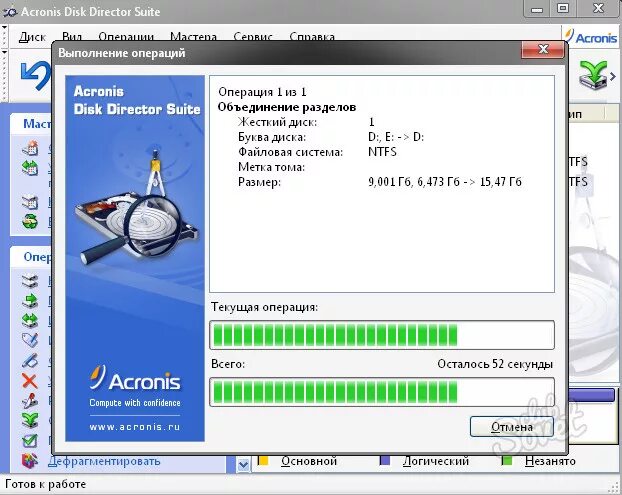Click the red X Delete operation icon

point(30,381)
